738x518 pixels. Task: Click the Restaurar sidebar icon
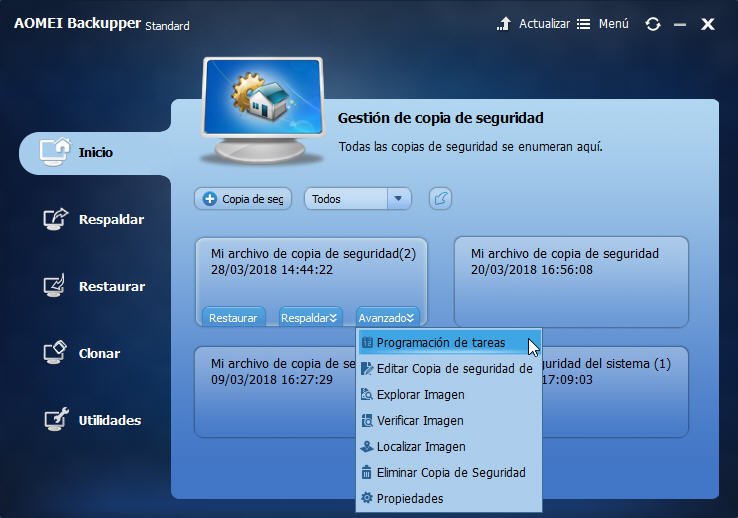click(55, 286)
